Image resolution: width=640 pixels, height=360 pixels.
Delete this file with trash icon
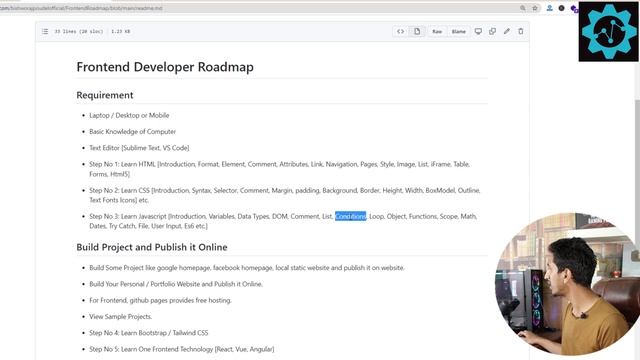(x=520, y=31)
